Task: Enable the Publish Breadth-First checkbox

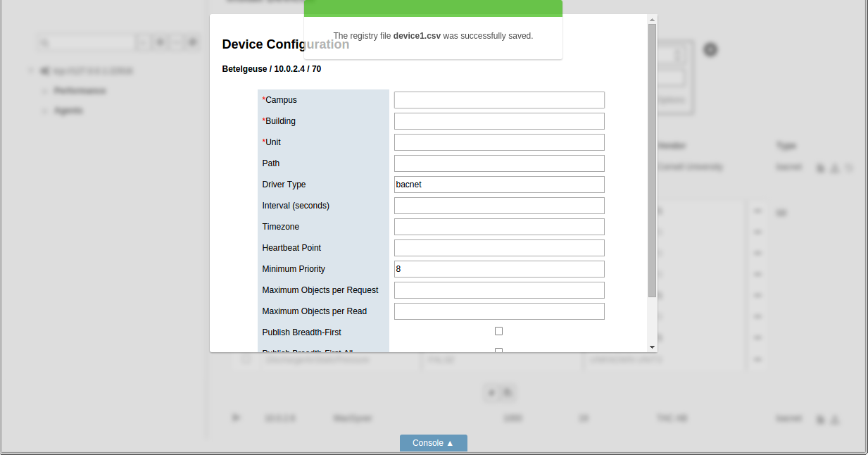Action: coord(499,331)
